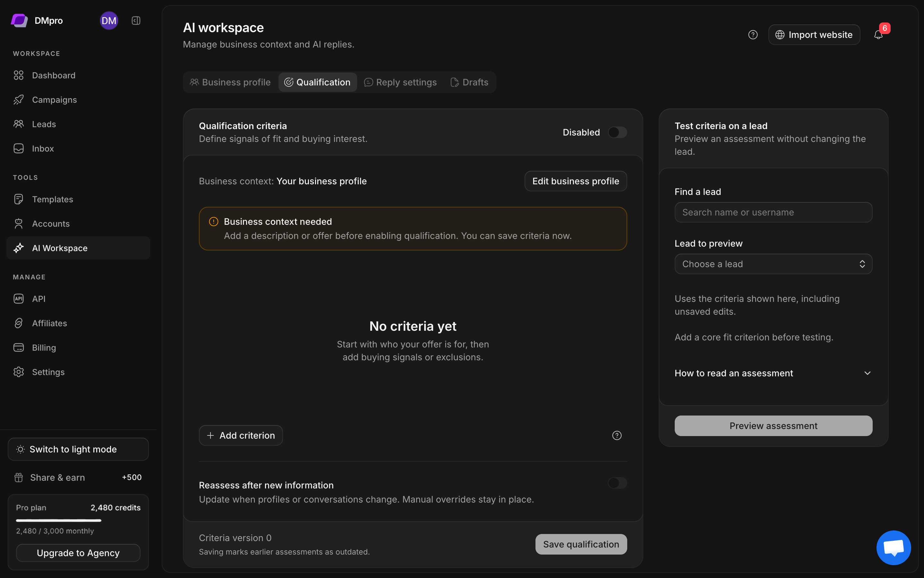The height and width of the screenshot is (578, 924).
Task: Open Billing page
Action: coord(78,347)
